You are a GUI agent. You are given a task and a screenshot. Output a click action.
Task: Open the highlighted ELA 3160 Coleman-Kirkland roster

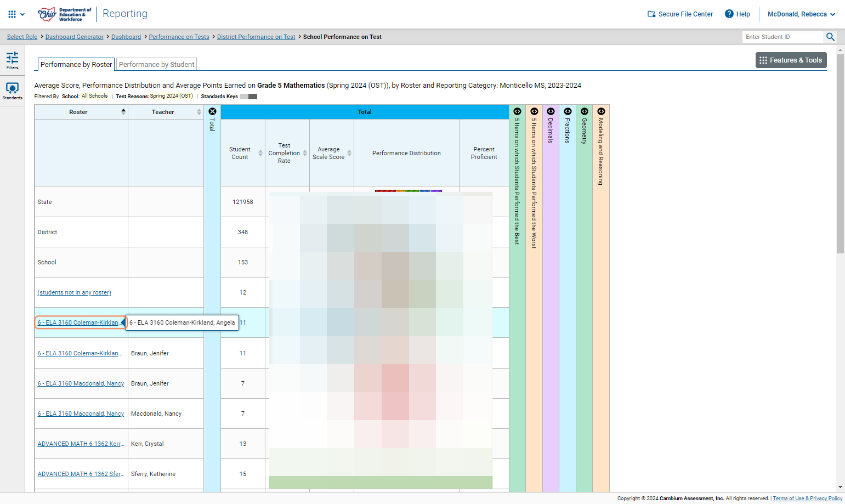tap(80, 322)
